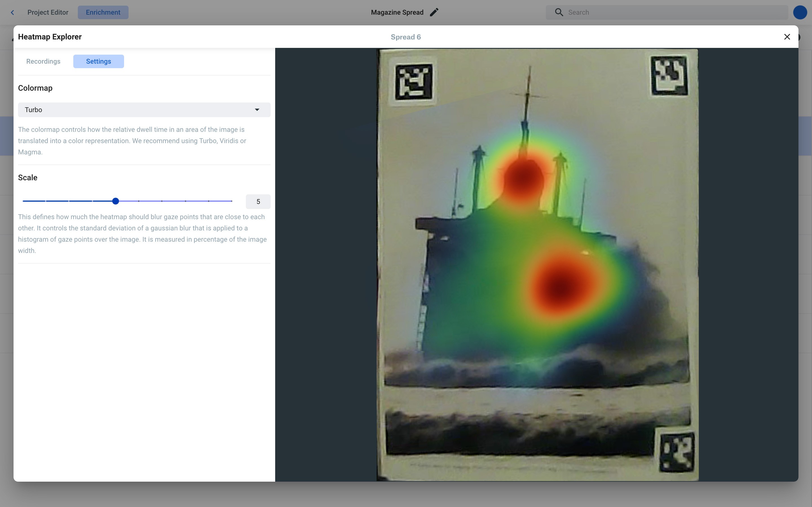This screenshot has width=812, height=507.
Task: Click the pencil icon next to Magazine Spread
Action: coord(434,12)
